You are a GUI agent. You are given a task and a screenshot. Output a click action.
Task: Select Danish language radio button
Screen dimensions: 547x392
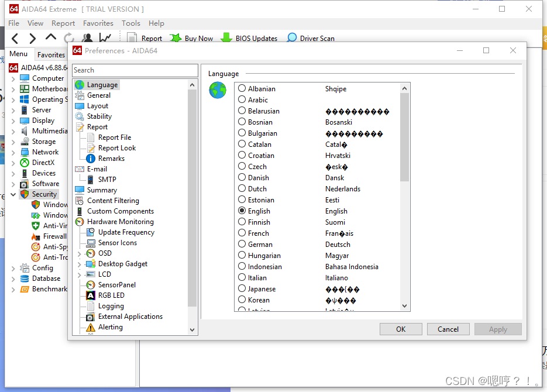point(242,177)
